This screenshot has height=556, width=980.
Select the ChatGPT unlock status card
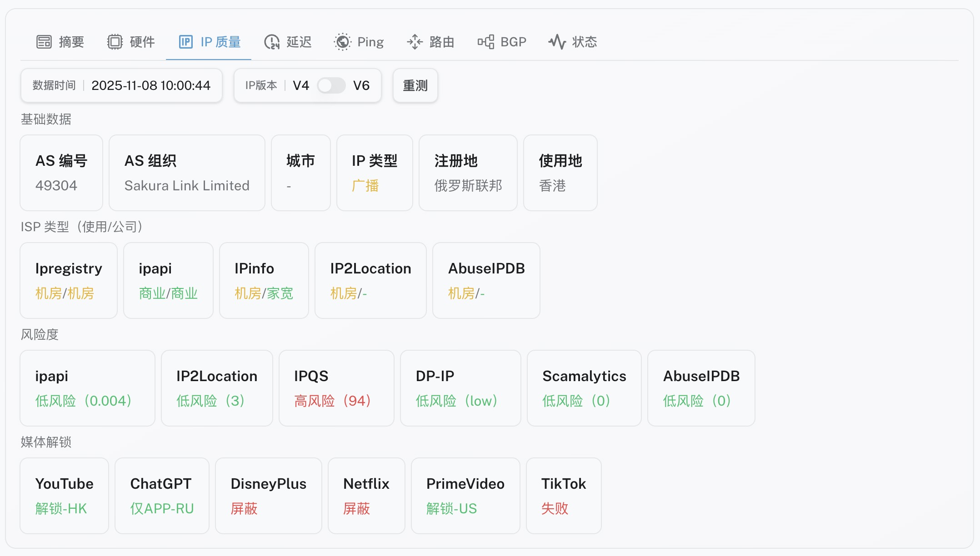(162, 496)
